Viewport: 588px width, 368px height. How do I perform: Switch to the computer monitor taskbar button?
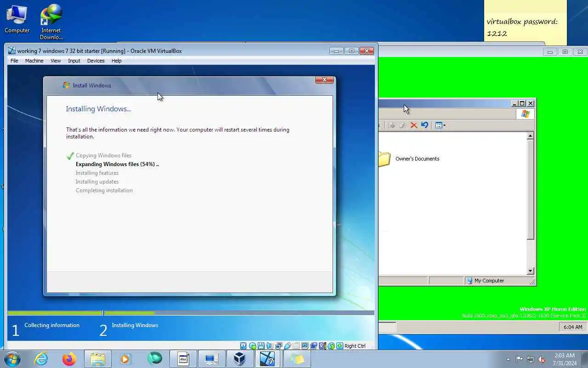[211, 358]
